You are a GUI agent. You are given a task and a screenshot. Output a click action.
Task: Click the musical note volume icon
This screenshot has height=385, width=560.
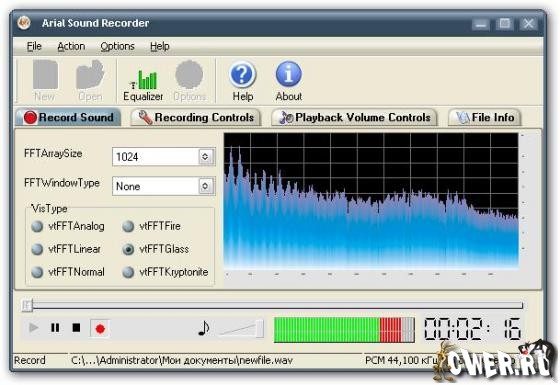pyautogui.click(x=203, y=328)
